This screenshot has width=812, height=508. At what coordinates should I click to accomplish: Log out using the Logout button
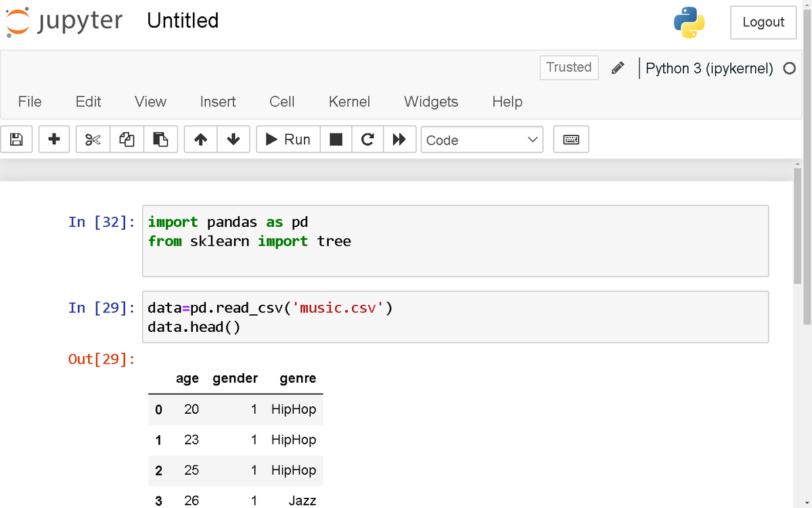tap(763, 22)
